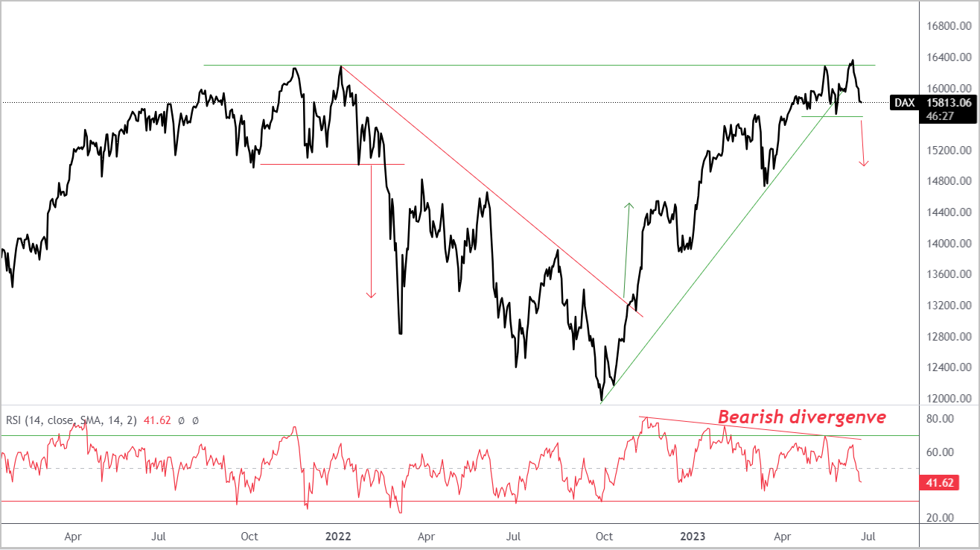Open the RSI (14, close, SMA, 14, 2) legend
980x550 pixels.
71,420
